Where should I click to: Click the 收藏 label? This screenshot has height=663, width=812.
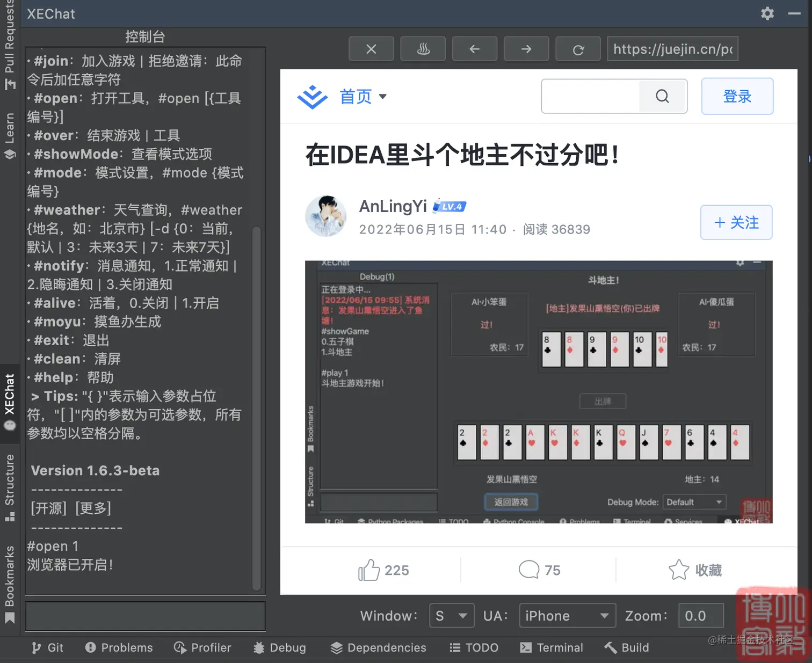tap(708, 570)
